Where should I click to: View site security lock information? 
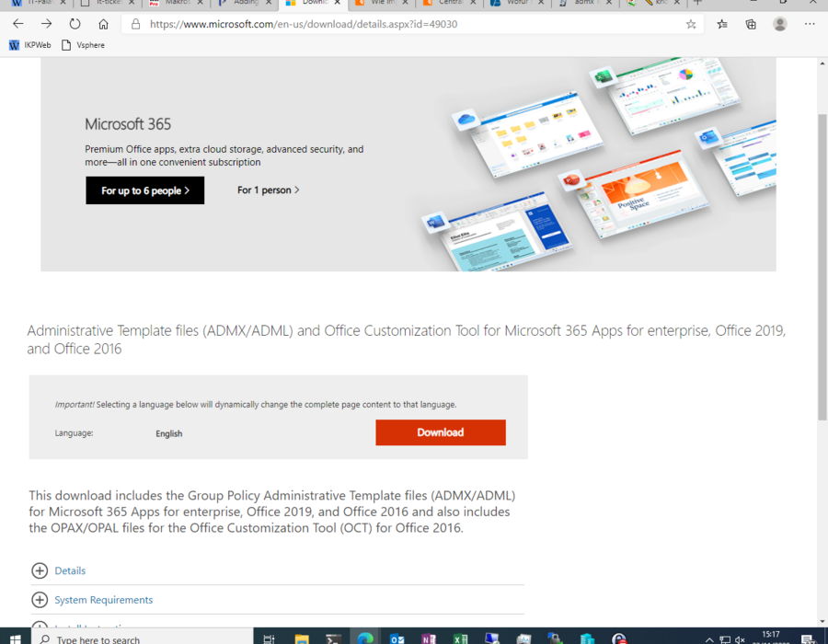coord(136,24)
